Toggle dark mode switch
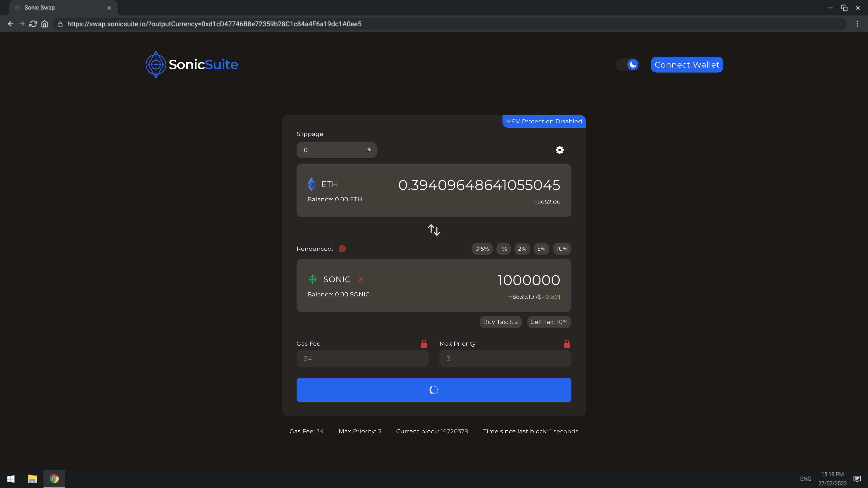Image resolution: width=868 pixels, height=488 pixels. [x=628, y=65]
